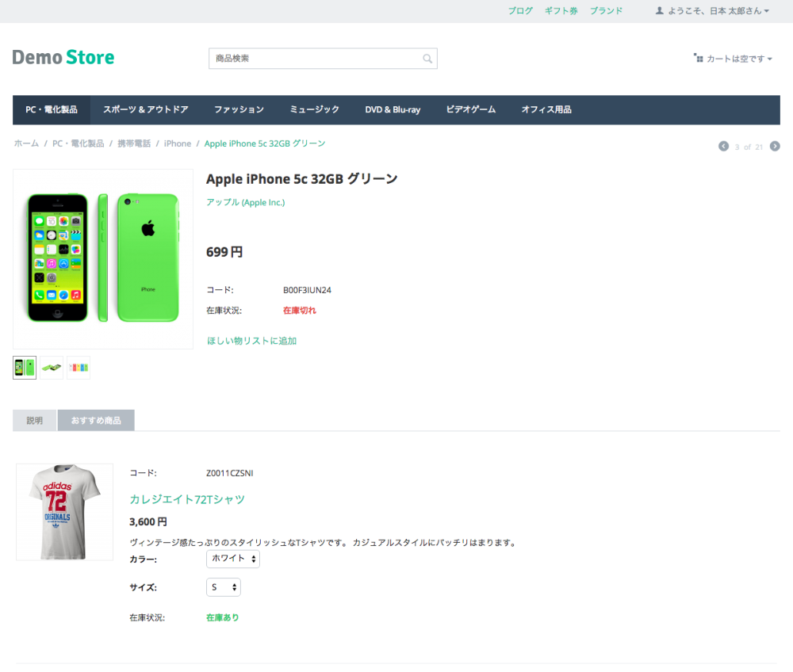
Task: Go to ホーム breadcrumb
Action: point(26,143)
